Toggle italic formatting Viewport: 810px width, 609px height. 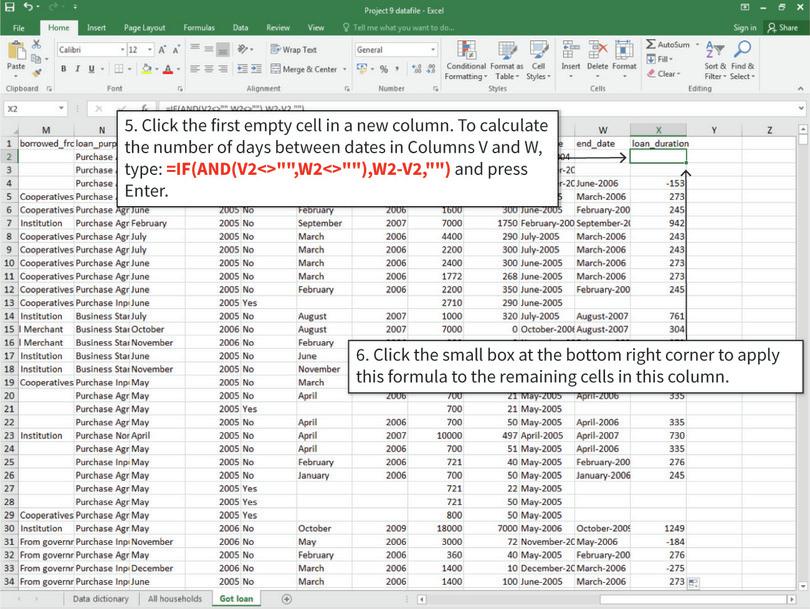coord(78,66)
